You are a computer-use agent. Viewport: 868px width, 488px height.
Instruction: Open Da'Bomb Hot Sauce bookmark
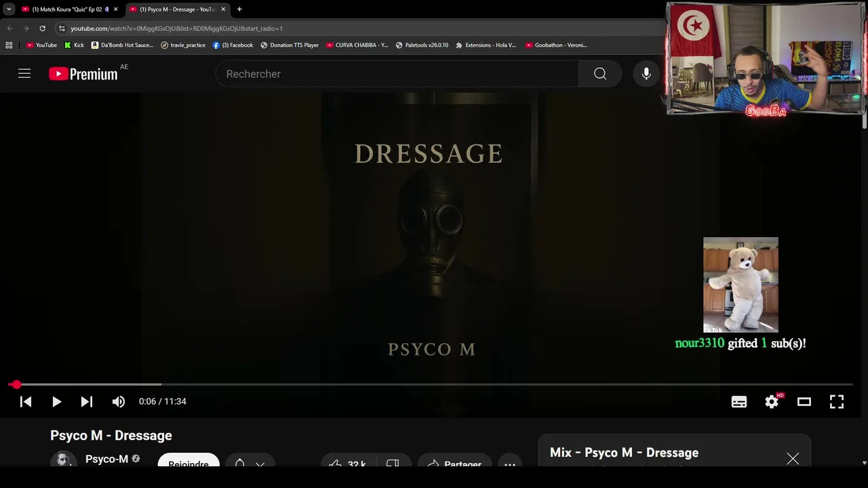click(122, 45)
